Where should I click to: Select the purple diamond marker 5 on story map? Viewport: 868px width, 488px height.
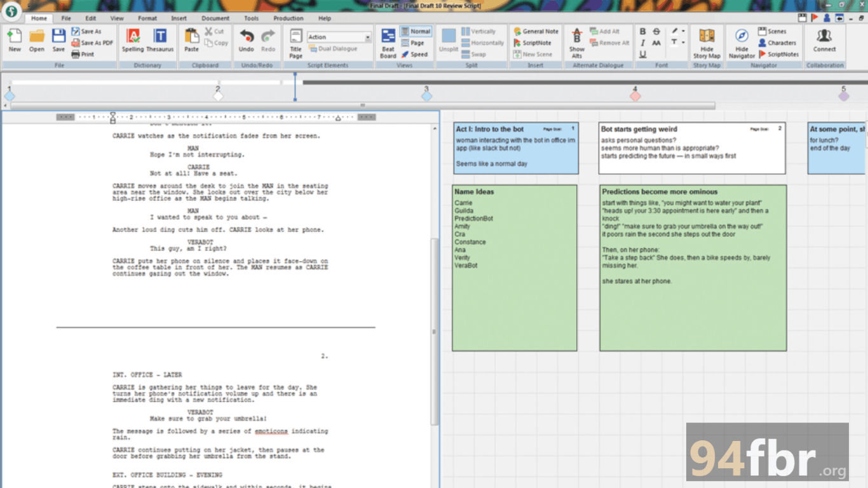click(843, 96)
